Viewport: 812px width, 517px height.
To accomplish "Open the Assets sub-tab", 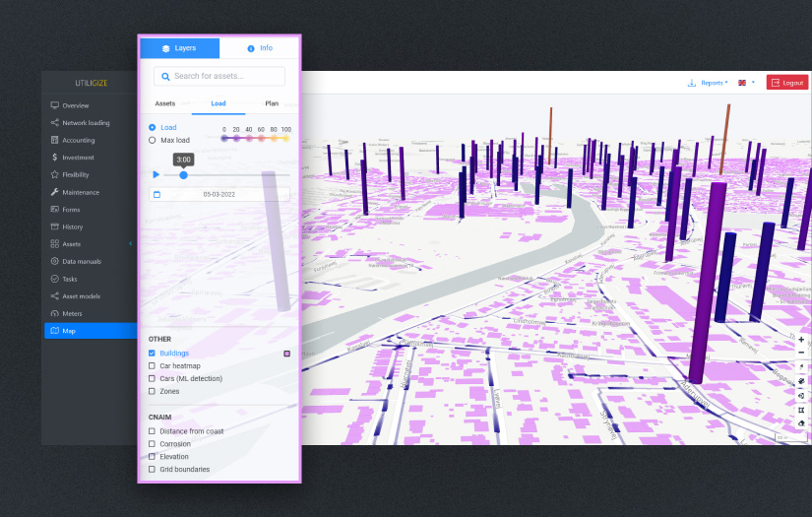I will tap(165, 103).
